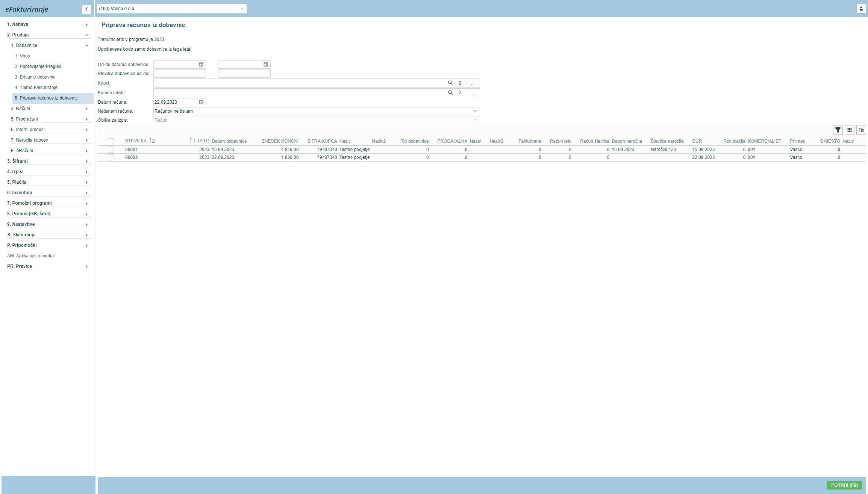
Task: Click the first Številka dobavnice field
Action: (180, 74)
